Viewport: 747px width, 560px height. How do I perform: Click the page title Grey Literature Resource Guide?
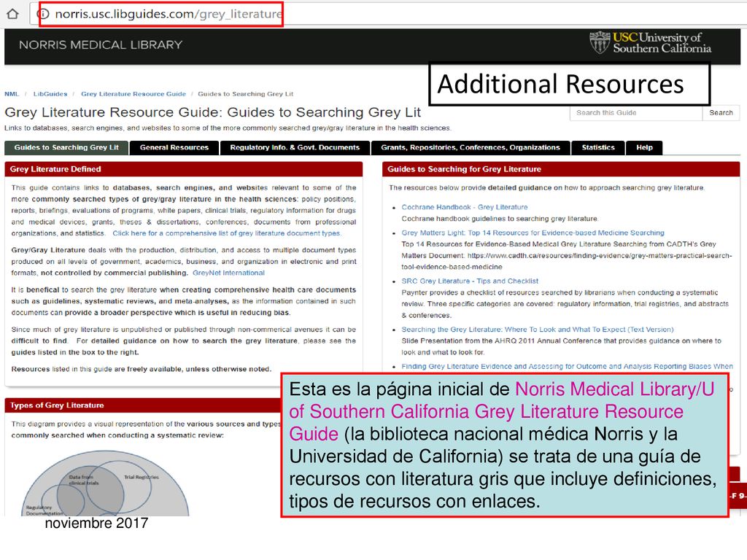pyautogui.click(x=212, y=112)
